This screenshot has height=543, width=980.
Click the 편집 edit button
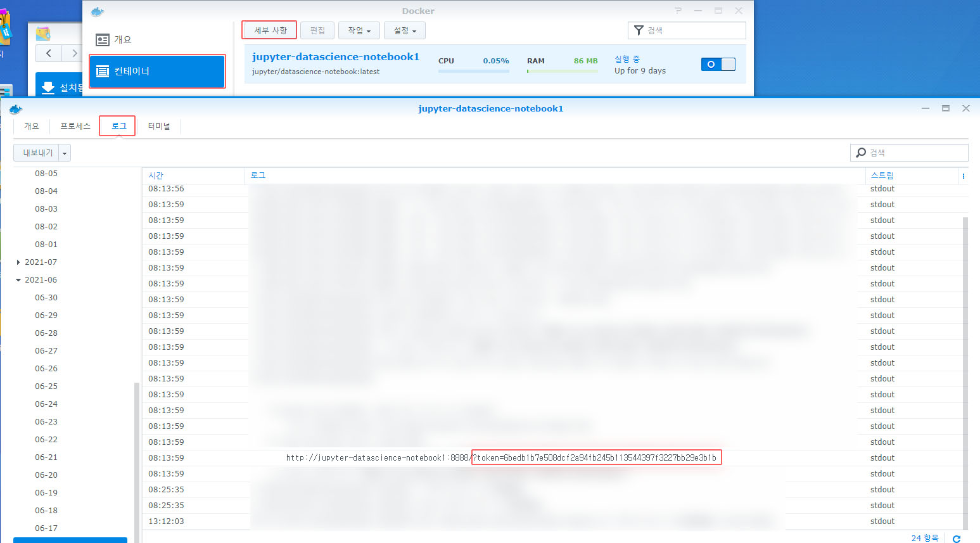(x=317, y=30)
